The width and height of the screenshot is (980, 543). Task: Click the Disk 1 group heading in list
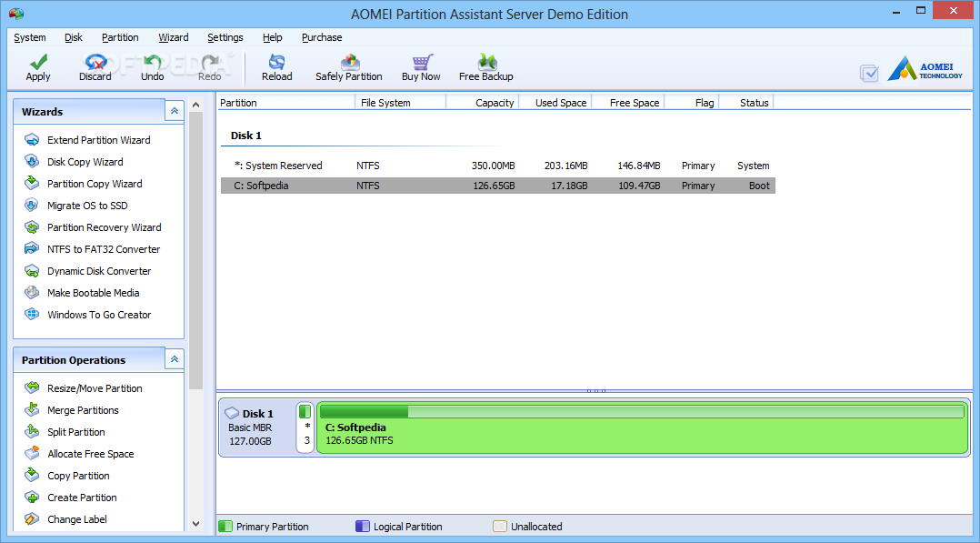pyautogui.click(x=246, y=136)
